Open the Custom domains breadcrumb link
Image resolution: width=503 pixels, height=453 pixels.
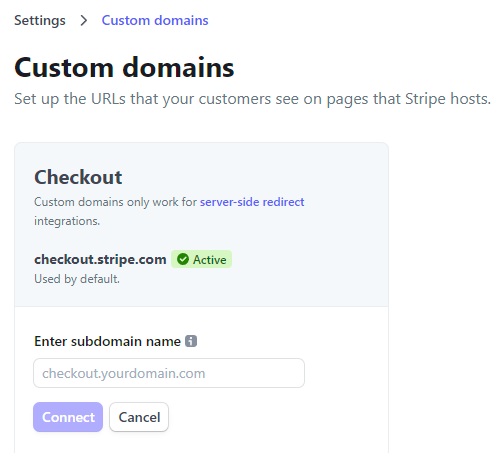[x=155, y=20]
